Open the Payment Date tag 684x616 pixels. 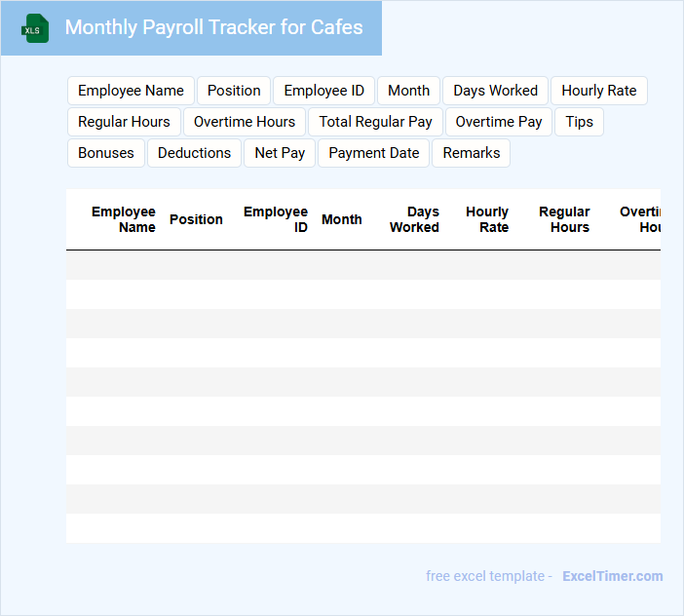point(374,153)
